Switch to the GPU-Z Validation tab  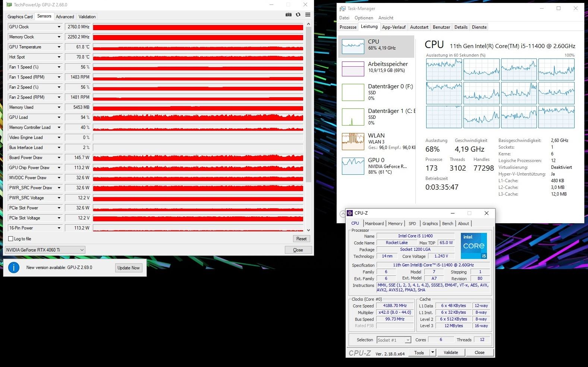click(x=87, y=17)
